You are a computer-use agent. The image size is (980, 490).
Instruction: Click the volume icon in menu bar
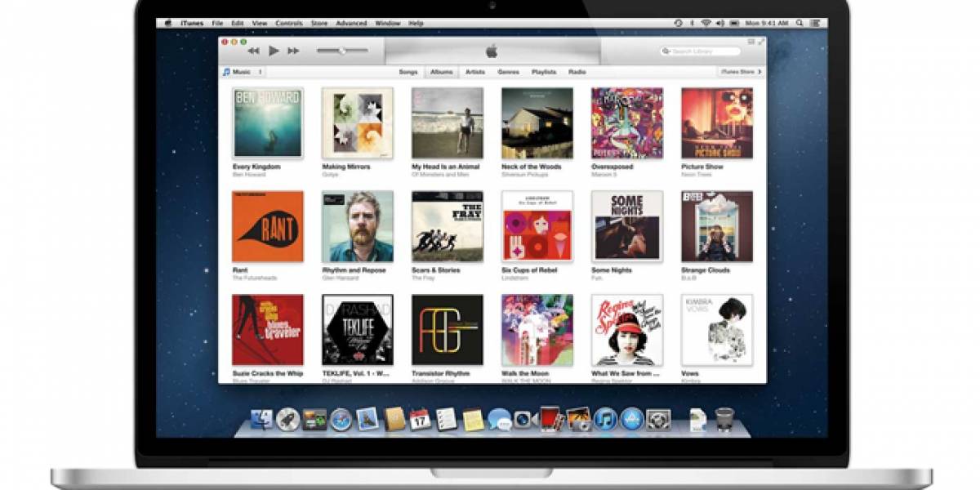pyautogui.click(x=719, y=23)
